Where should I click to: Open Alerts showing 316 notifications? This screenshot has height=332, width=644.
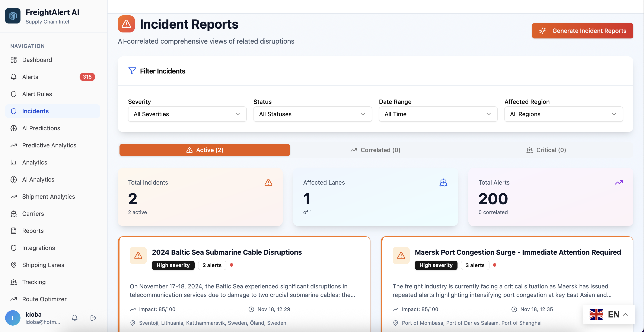click(30, 77)
